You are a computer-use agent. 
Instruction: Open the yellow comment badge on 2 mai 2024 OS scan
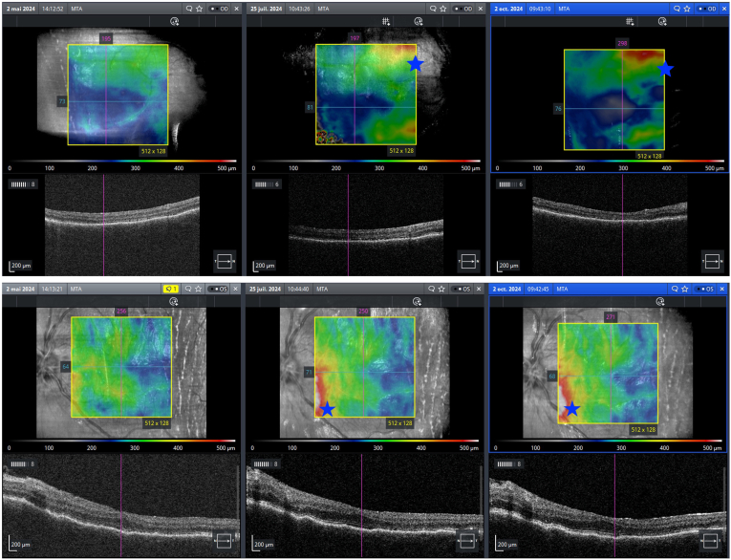click(x=171, y=290)
